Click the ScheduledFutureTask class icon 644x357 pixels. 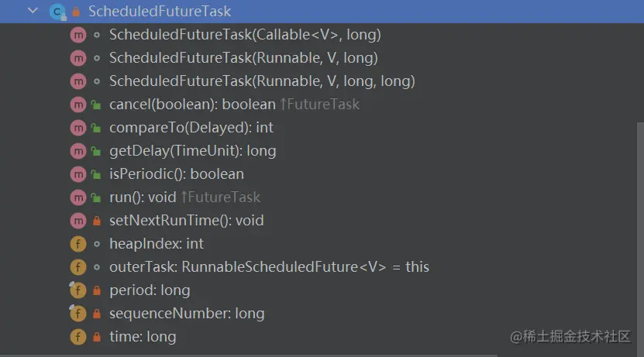(57, 12)
